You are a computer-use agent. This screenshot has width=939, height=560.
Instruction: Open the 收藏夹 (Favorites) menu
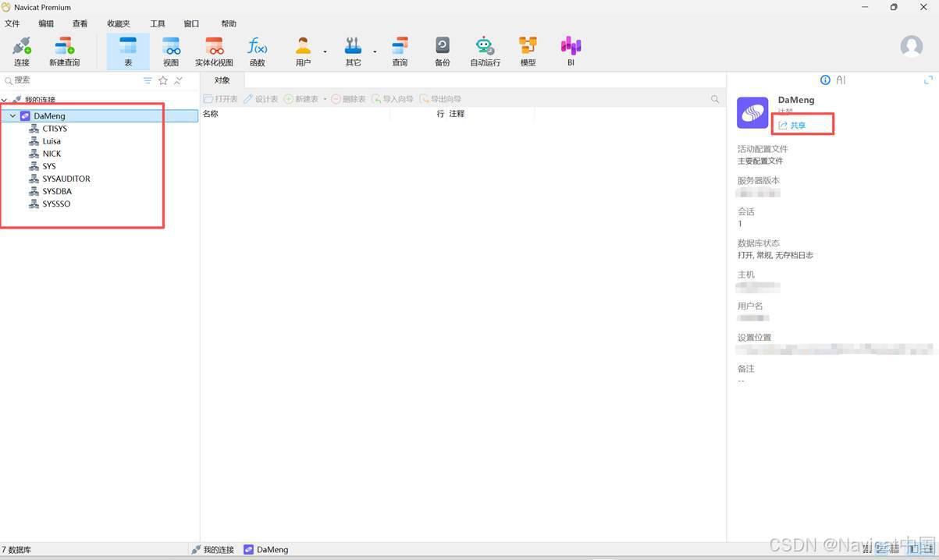119,24
